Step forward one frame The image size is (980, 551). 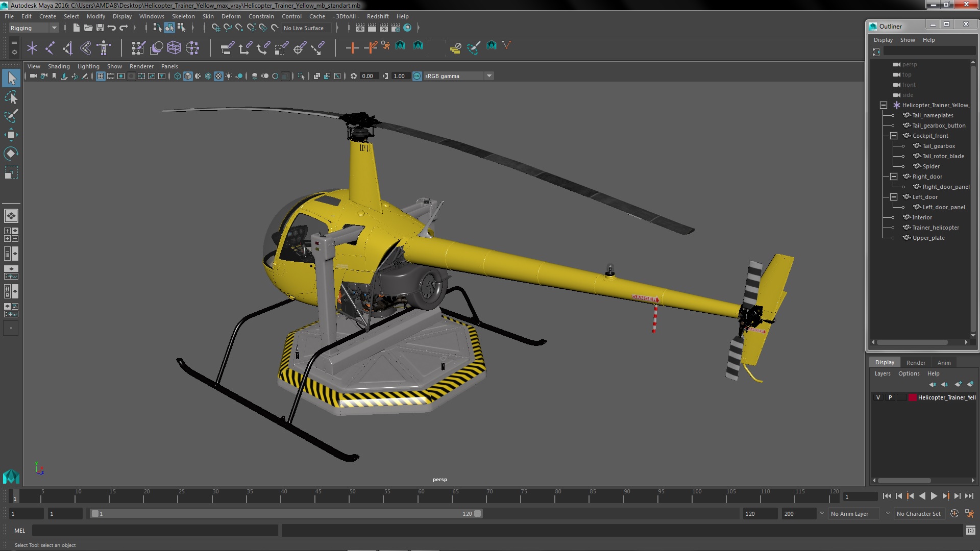coord(957,496)
